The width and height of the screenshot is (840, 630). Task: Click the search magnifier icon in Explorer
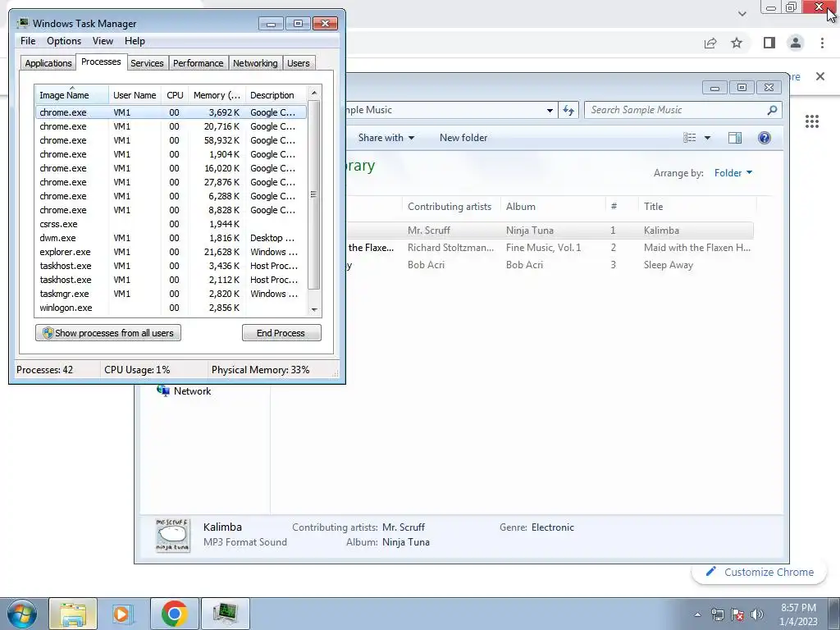[772, 110]
